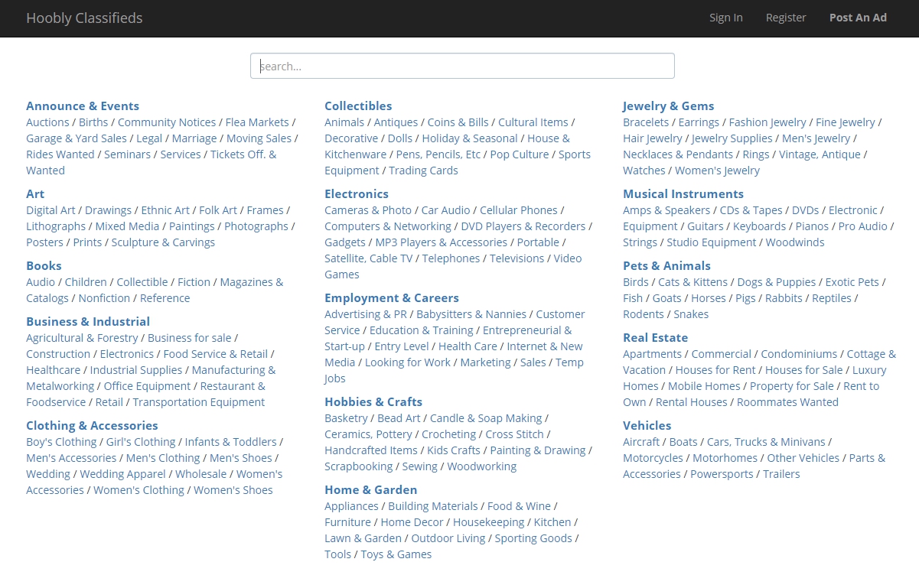Select the Women's Shoes category
This screenshot has width=919, height=588.
[233, 490]
